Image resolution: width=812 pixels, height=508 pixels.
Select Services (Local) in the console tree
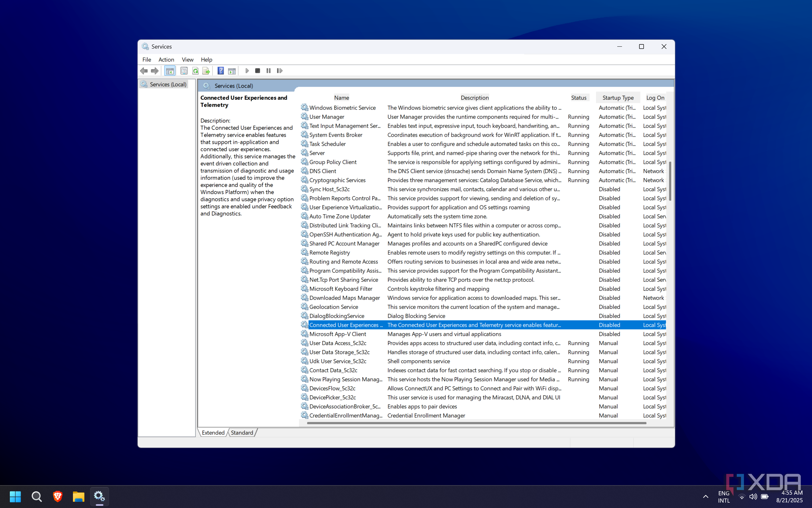tap(164, 84)
